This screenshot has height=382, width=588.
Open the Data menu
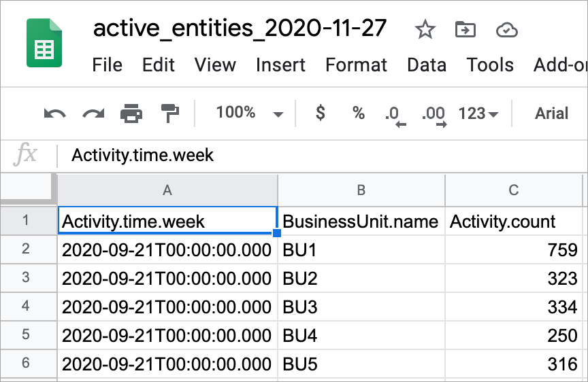(x=427, y=65)
